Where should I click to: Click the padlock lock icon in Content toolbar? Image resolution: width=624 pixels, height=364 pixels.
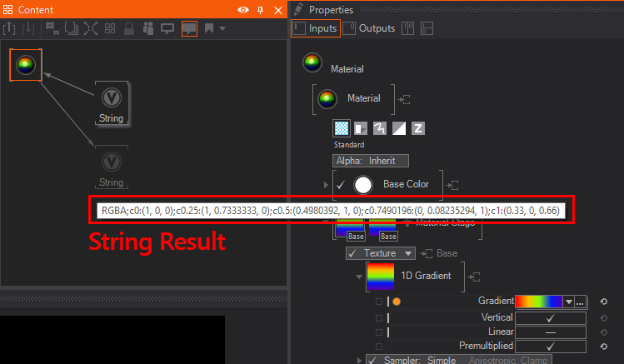pos(129,28)
